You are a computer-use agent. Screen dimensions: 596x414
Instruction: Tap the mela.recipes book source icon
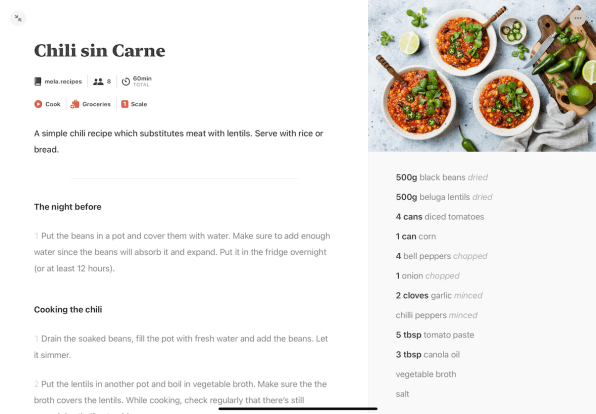(38, 81)
